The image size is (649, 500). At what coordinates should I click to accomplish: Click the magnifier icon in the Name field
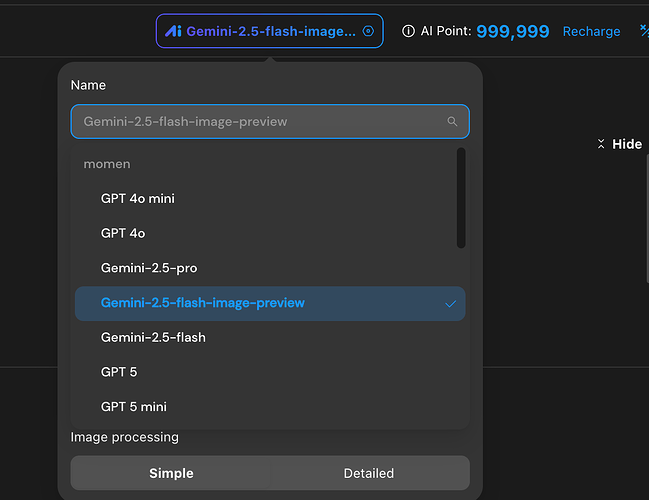[x=452, y=122]
